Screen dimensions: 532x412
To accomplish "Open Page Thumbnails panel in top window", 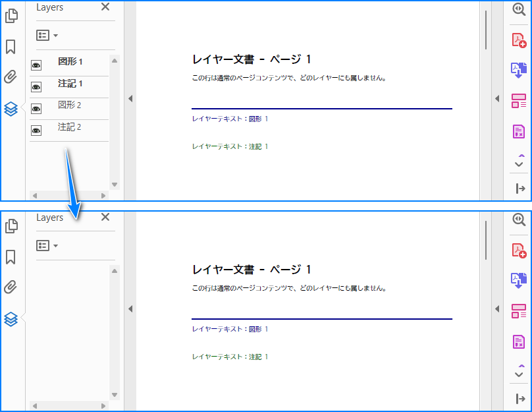I will click(x=11, y=16).
